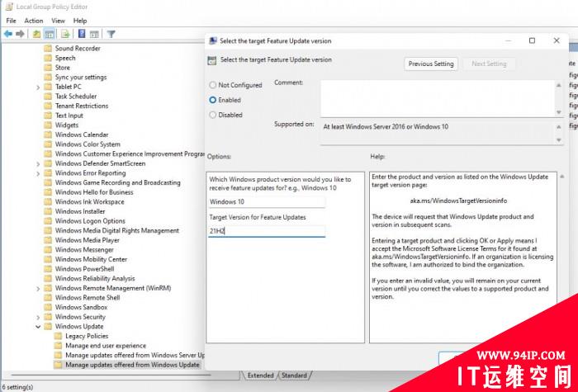Open the File menu
Viewport: 578px width, 392px height.
click(11, 21)
